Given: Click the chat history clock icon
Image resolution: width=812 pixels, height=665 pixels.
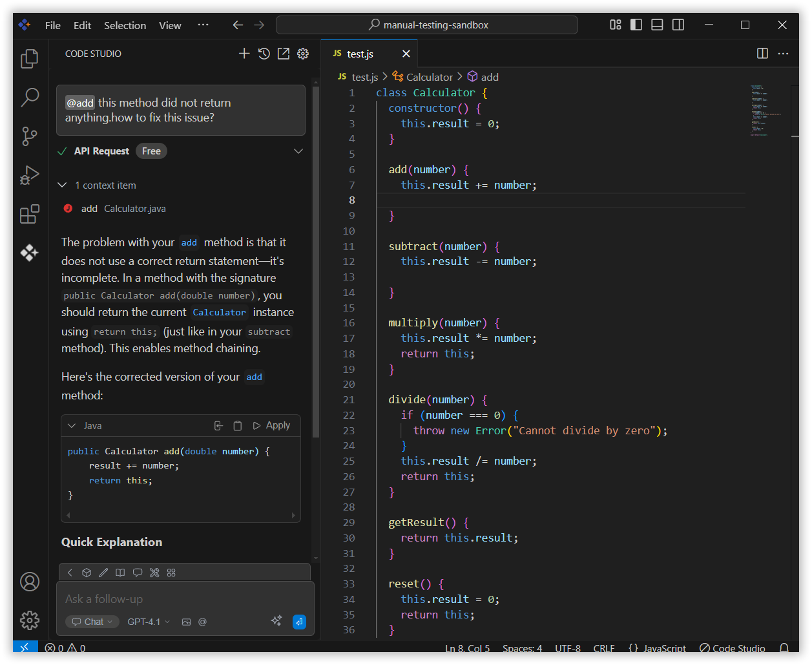Looking at the screenshot, I should click(264, 54).
